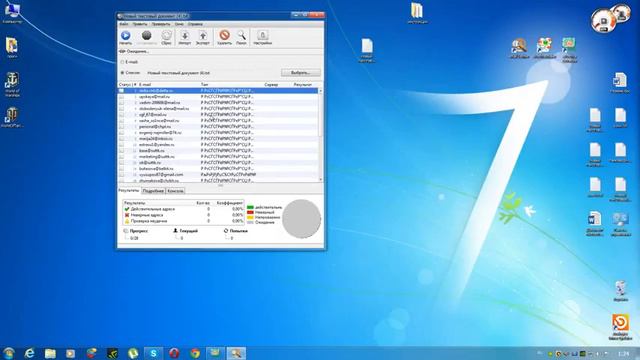Image resolution: width=640 pixels, height=360 pixels.
Task: Click the email list scrollbar up arrow
Action: (x=320, y=91)
